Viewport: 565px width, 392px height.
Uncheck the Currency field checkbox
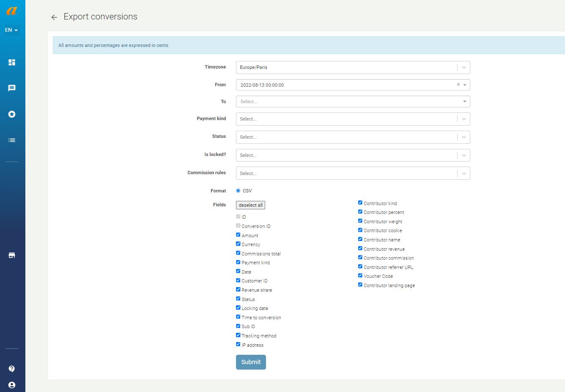pyautogui.click(x=238, y=244)
